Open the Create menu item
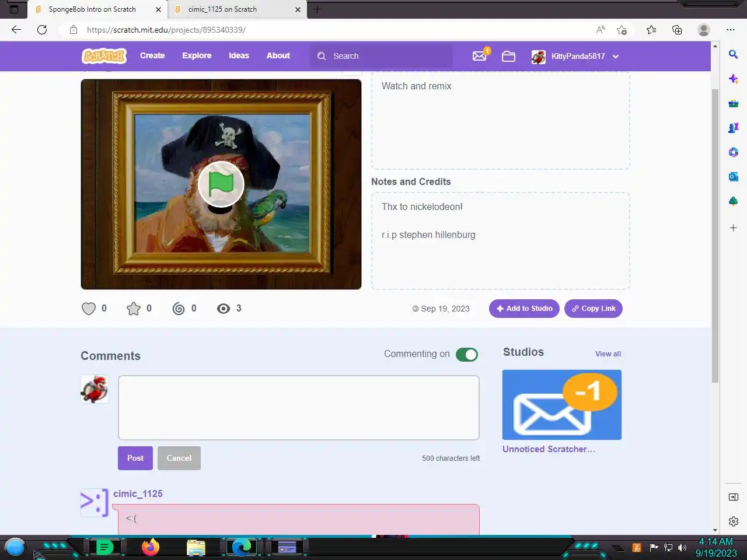 coord(152,55)
